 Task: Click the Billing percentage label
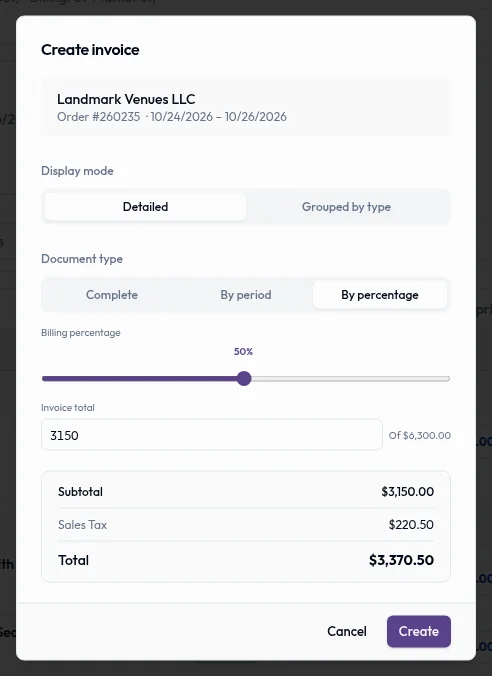(81, 333)
